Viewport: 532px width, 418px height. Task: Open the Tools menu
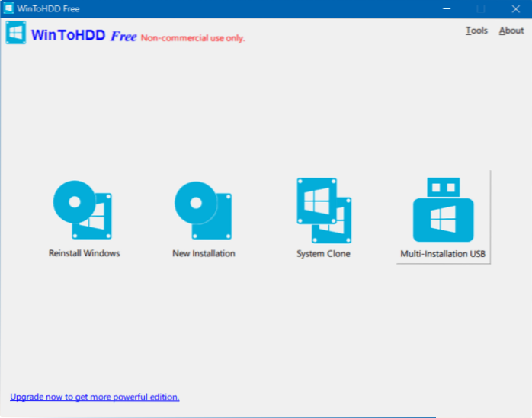476,31
